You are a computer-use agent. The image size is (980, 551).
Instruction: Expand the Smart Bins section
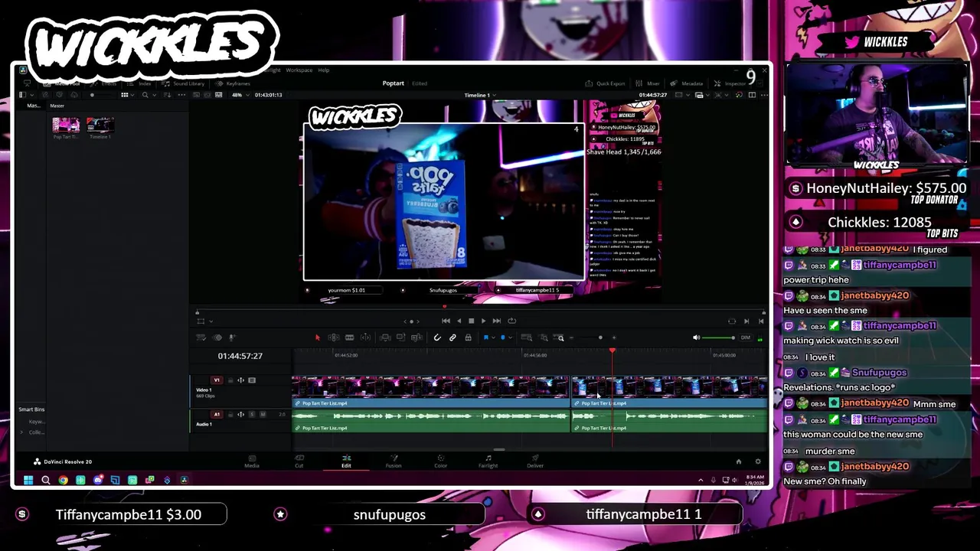tap(31, 409)
